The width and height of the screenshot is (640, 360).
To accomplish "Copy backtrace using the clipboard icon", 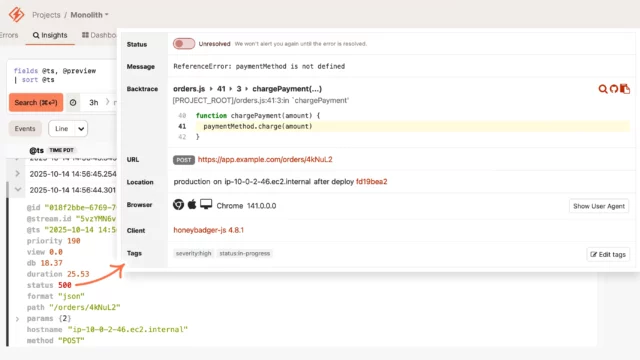I will (624, 89).
